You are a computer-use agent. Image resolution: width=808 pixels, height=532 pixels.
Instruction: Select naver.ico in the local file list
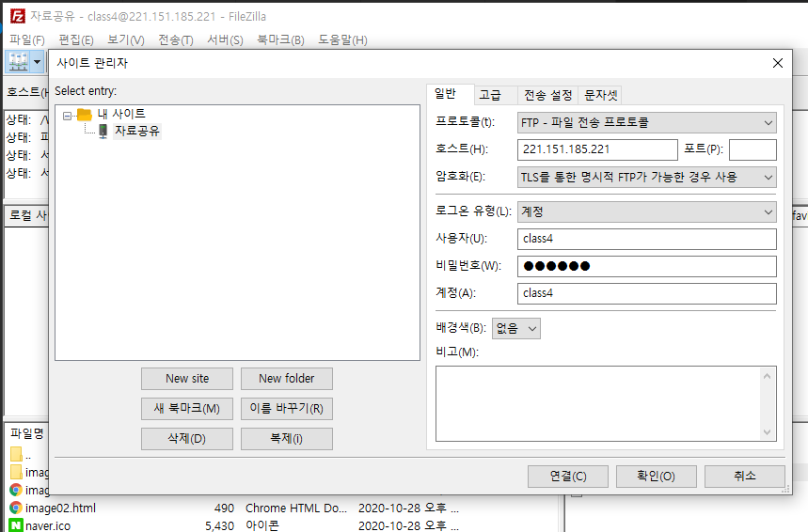(x=48, y=525)
